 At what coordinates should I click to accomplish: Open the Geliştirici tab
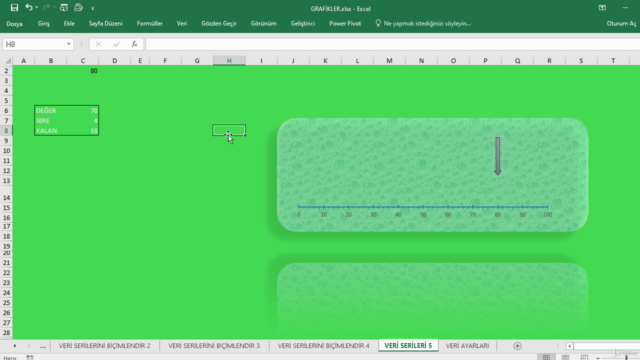pos(302,24)
